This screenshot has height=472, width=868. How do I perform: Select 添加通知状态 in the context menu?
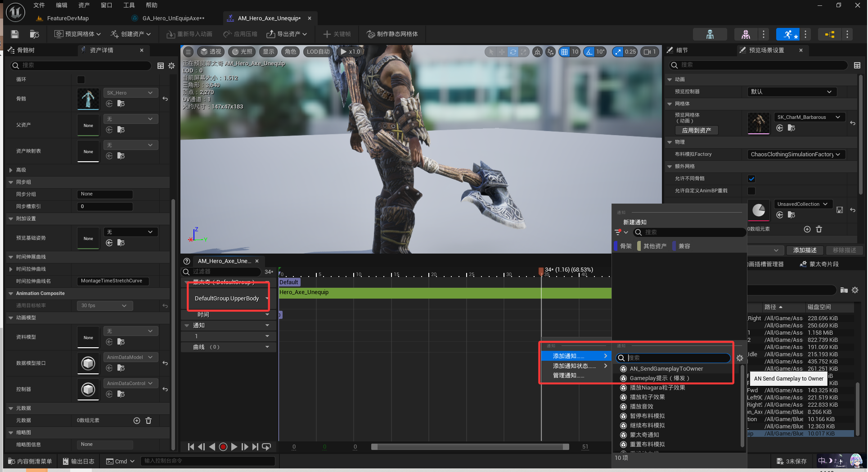coord(576,366)
